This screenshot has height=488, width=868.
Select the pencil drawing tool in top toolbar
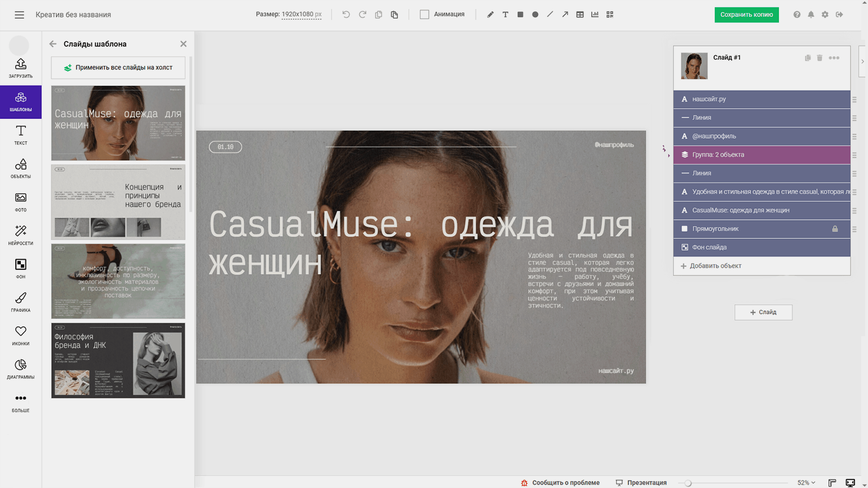(x=490, y=15)
